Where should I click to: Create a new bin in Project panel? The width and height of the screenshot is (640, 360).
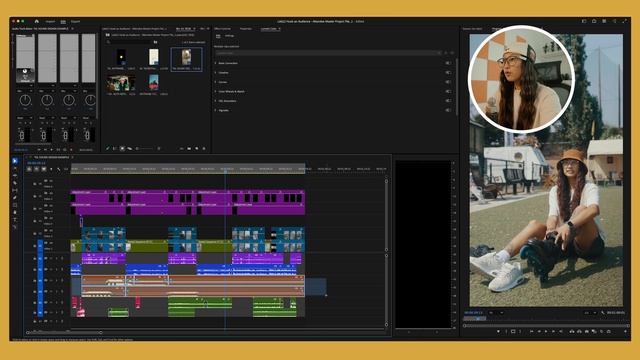pyautogui.click(x=189, y=149)
